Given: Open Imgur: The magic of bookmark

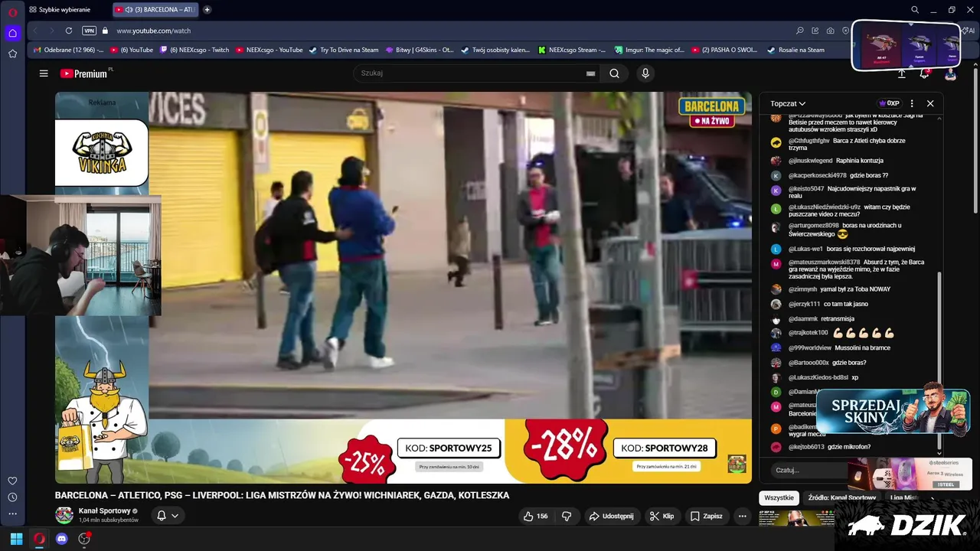Looking at the screenshot, I should [649, 50].
